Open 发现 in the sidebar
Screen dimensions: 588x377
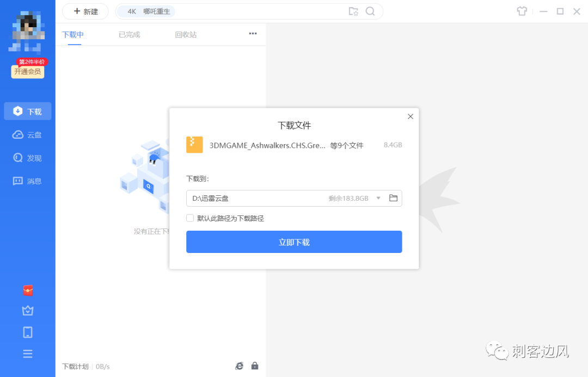click(x=27, y=158)
